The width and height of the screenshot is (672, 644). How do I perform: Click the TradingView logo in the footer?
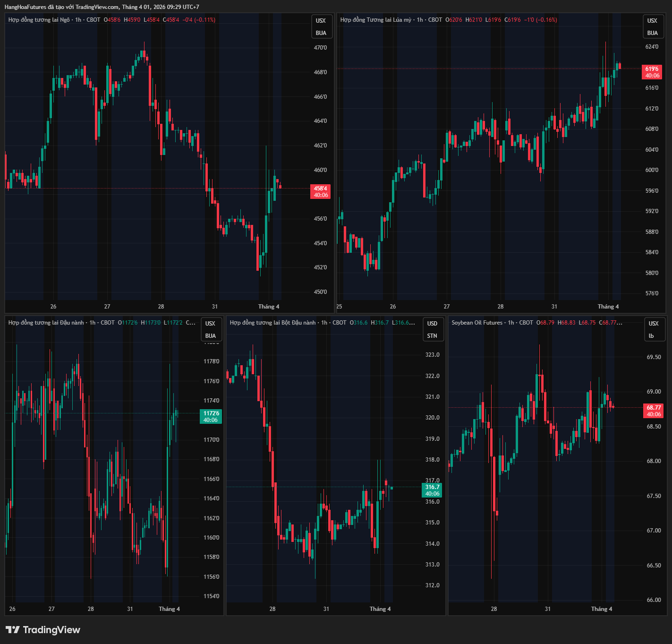coord(43,630)
